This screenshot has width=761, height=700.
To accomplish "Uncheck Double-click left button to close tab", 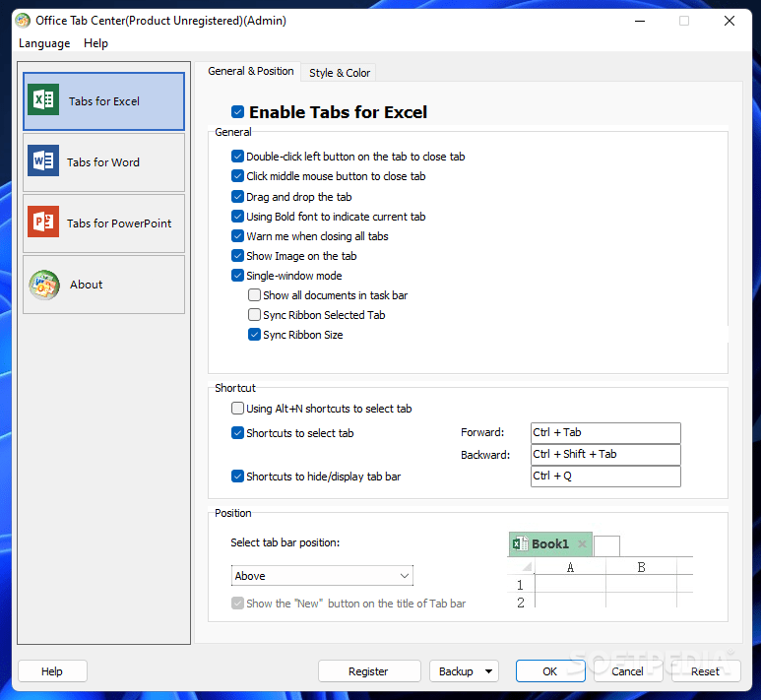I will coord(238,157).
